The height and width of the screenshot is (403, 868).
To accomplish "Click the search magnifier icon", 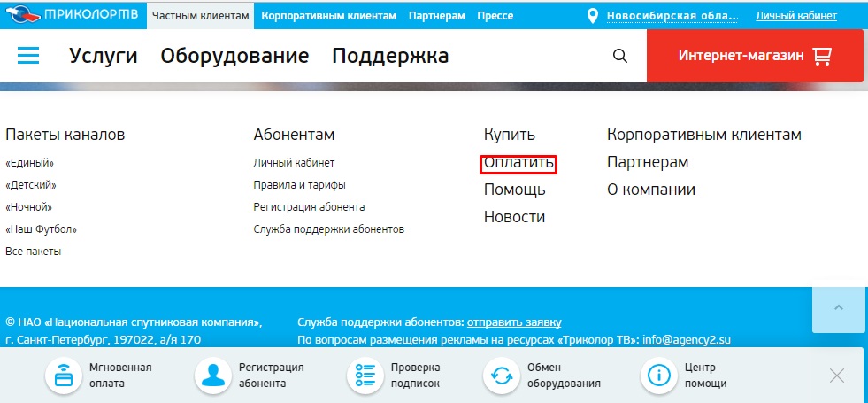I will pos(620,56).
